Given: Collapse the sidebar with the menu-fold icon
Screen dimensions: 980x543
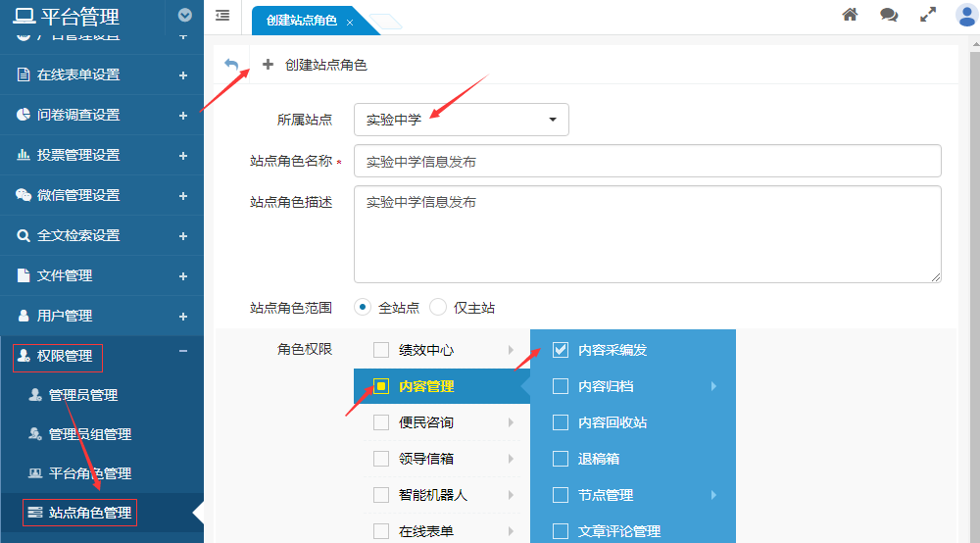Looking at the screenshot, I should pos(222,15).
